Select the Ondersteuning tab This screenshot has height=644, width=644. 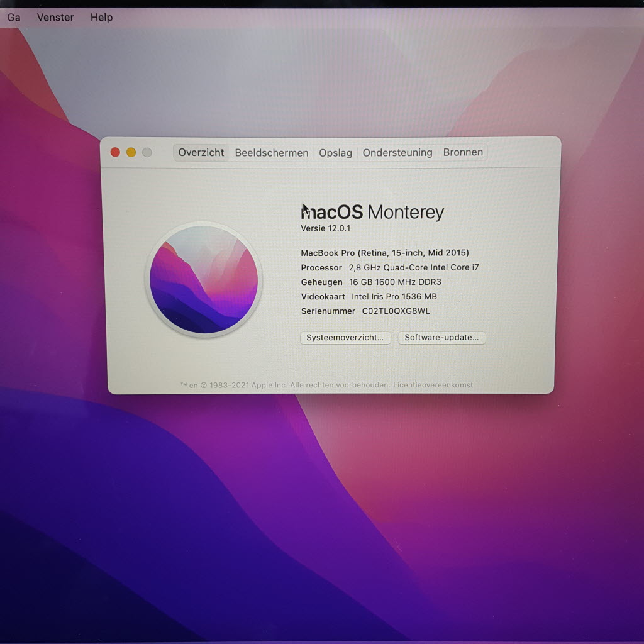[x=397, y=153]
